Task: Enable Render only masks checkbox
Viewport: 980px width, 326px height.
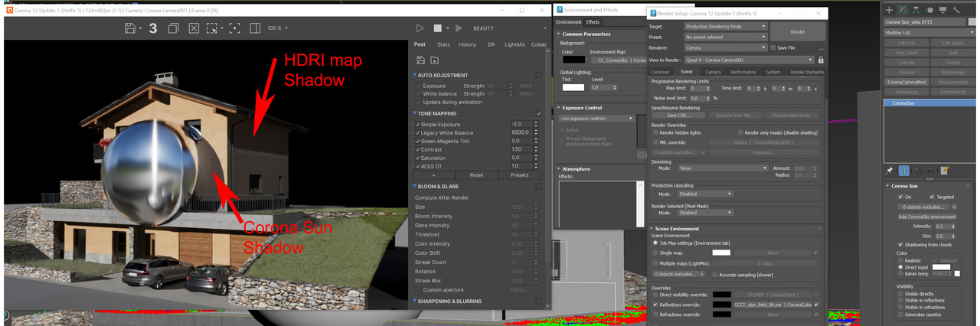Action: coord(740,132)
